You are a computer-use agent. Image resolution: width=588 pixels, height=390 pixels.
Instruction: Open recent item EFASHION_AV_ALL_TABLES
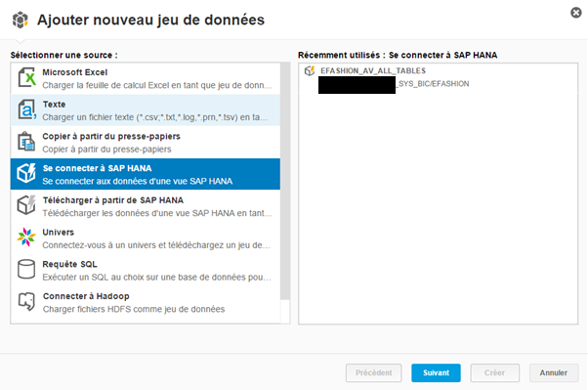(373, 70)
